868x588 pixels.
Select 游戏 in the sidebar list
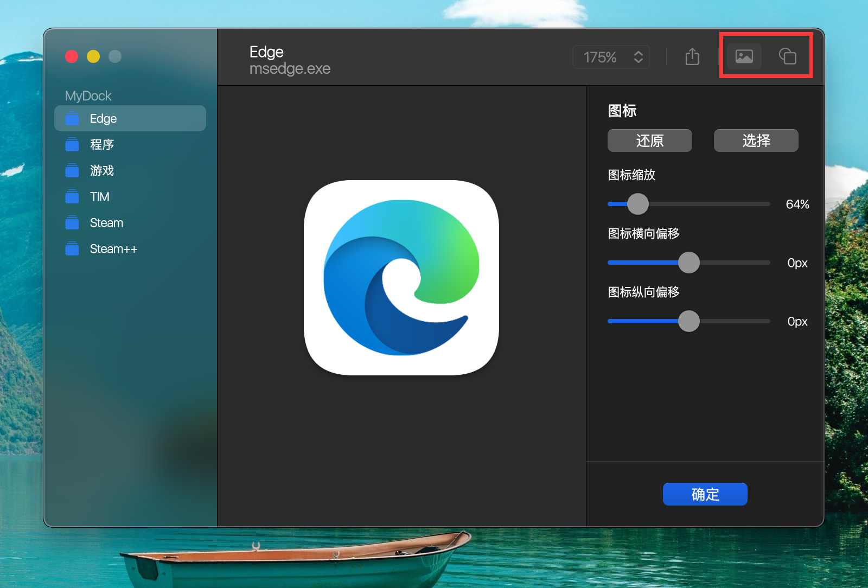coord(130,170)
